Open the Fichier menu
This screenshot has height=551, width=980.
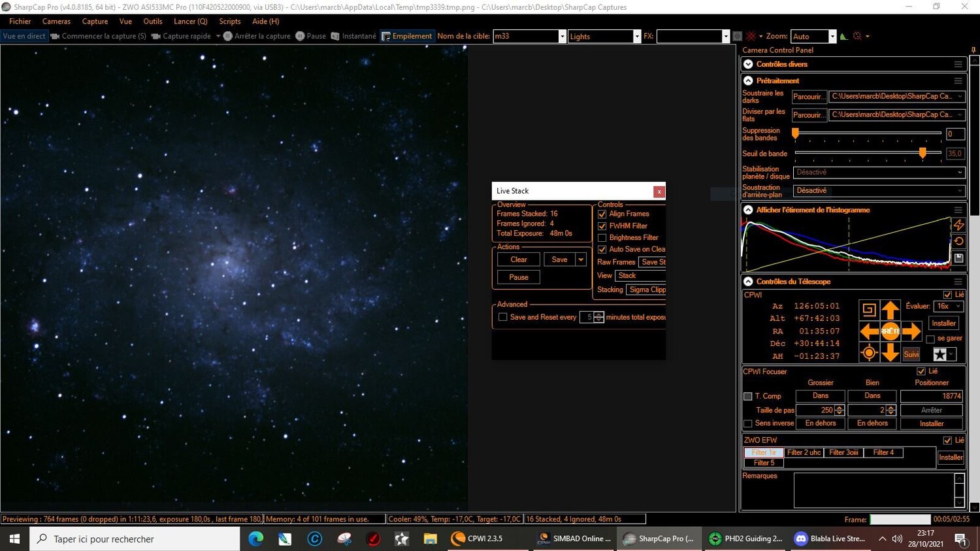[x=20, y=22]
